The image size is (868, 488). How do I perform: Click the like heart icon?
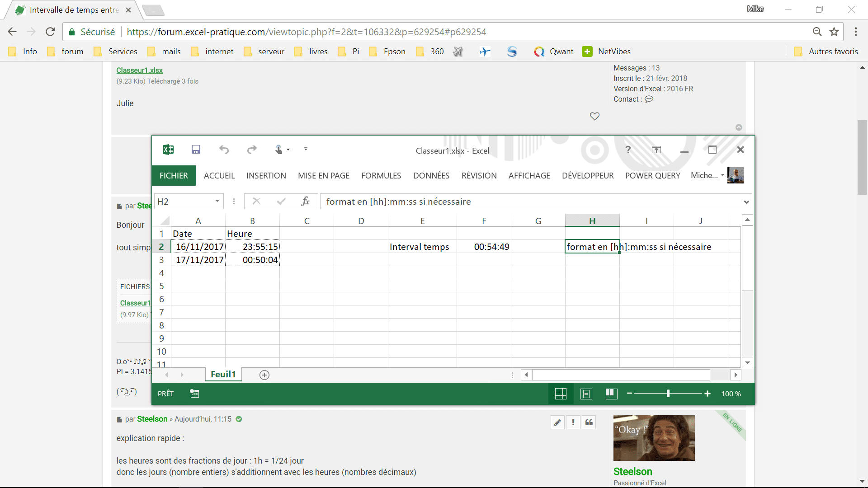tap(594, 116)
